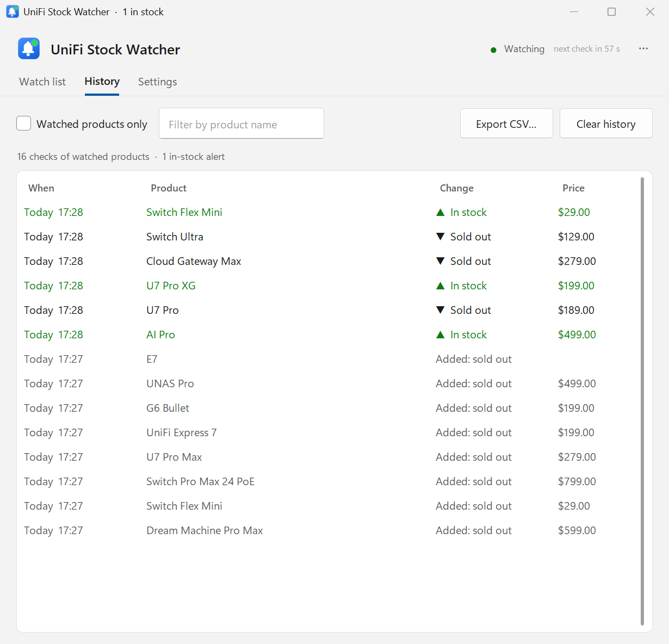The image size is (669, 644).
Task: Click the Change column header
Action: pos(457,188)
